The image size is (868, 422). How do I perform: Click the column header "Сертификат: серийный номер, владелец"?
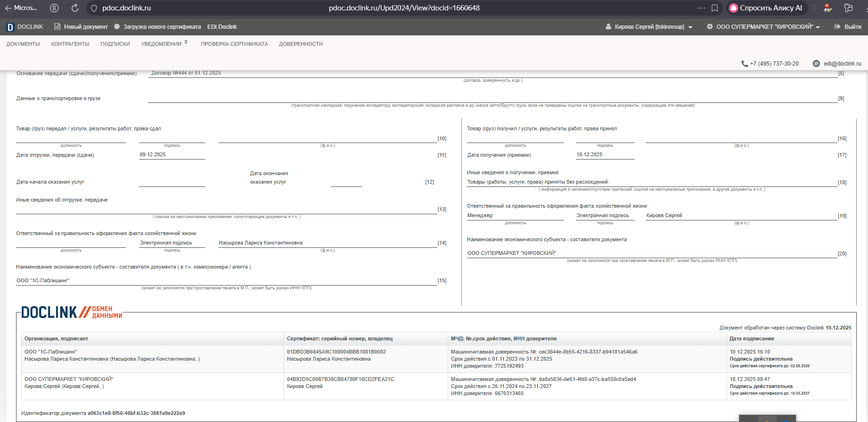(x=340, y=339)
